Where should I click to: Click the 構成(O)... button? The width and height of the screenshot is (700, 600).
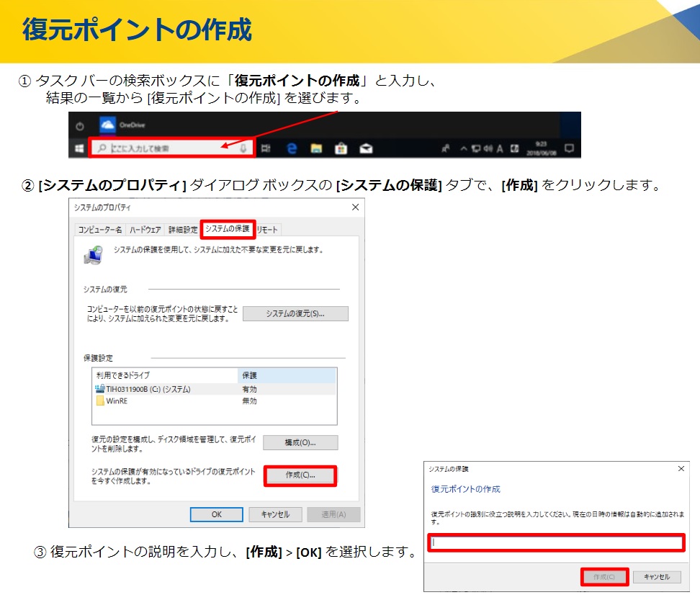pyautogui.click(x=300, y=442)
